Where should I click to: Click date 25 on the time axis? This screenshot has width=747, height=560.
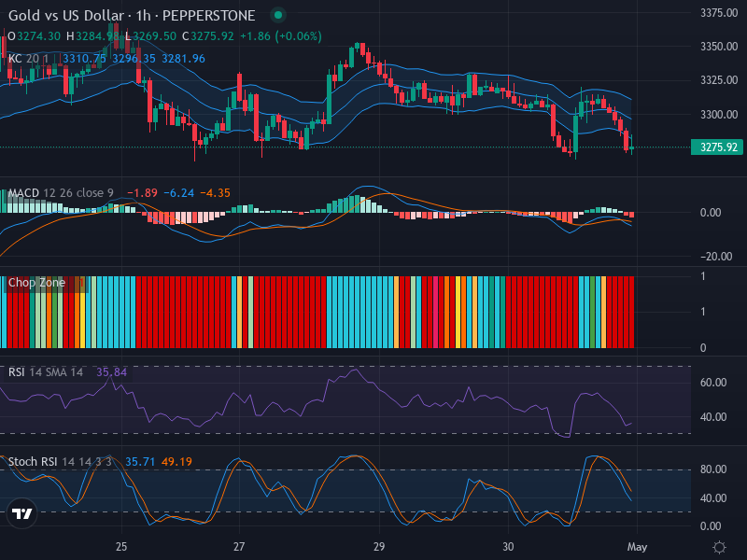coord(121,547)
